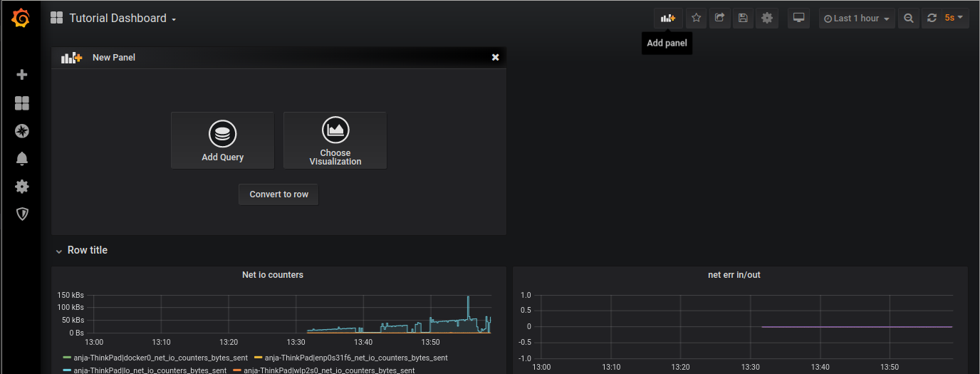
Task: Toggle enp0s31f6_net_io_counters_bytes_sent legend series
Action: (356, 358)
